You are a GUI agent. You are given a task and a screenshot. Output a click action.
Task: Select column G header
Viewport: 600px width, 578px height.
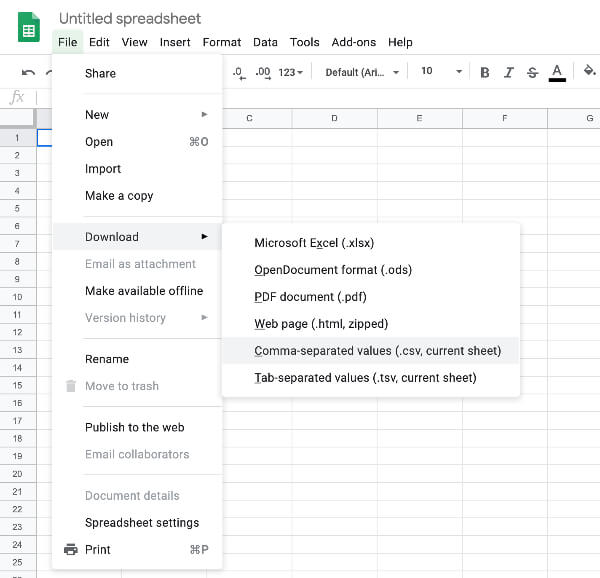click(574, 118)
